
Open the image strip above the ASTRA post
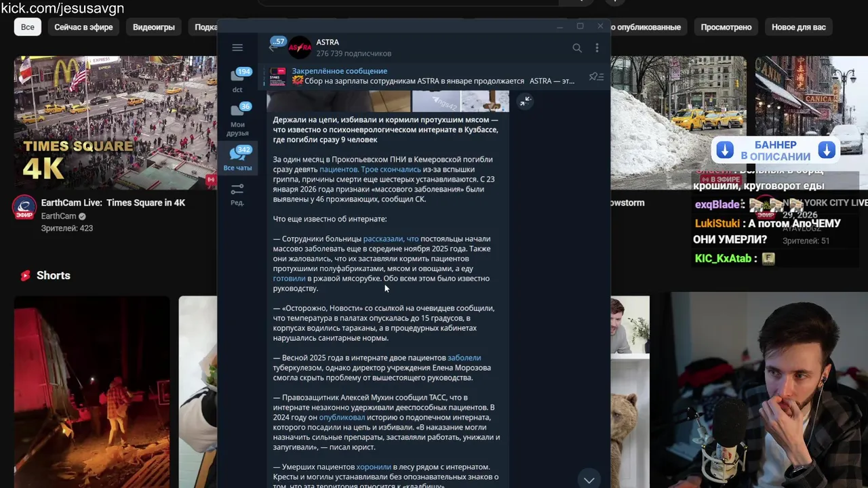388,101
